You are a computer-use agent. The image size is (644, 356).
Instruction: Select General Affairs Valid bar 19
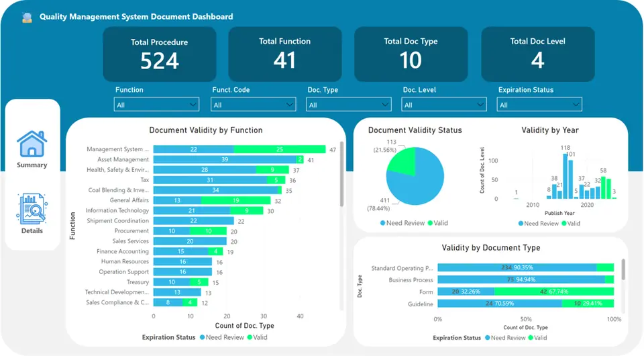pos(235,200)
